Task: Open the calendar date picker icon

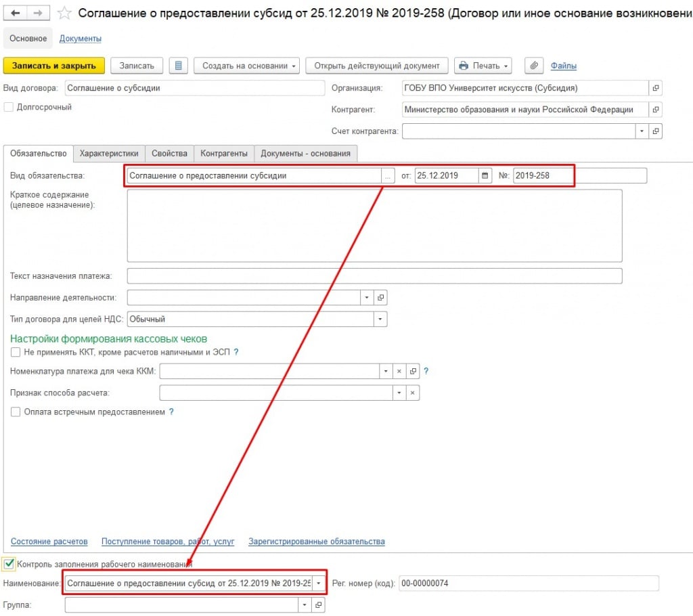Action: 485,176
